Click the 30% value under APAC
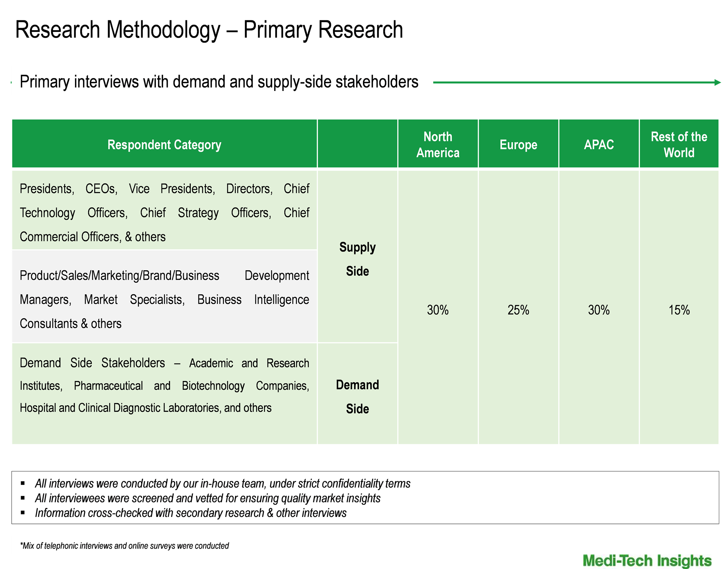The height and width of the screenshot is (569, 728). coord(599,310)
